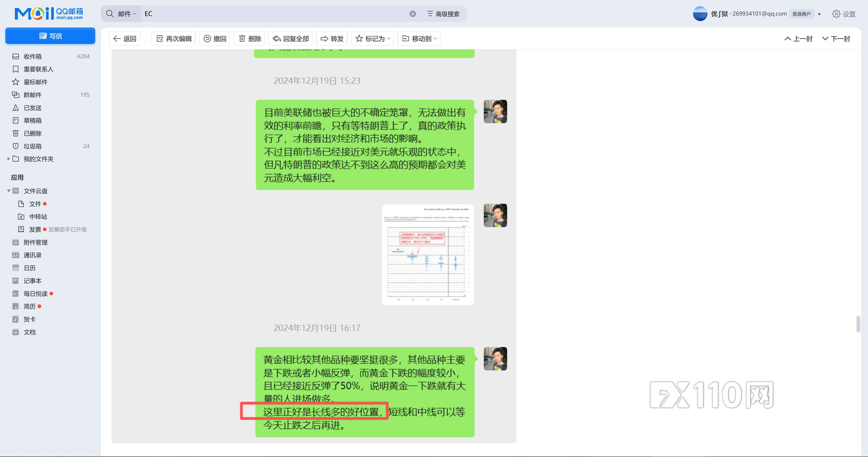Viewport: 868px width, 457px height.
Task: Click the search magnifier icon
Action: (x=110, y=14)
